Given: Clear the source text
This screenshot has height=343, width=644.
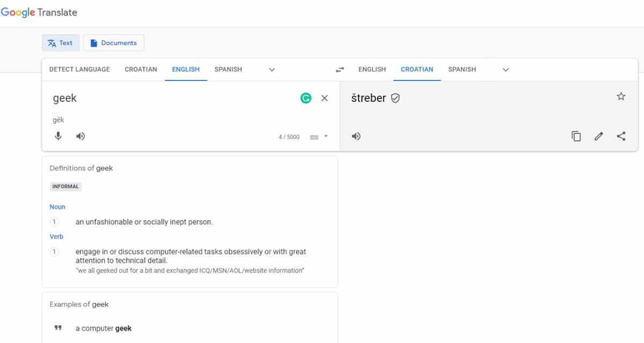Looking at the screenshot, I should tap(324, 98).
